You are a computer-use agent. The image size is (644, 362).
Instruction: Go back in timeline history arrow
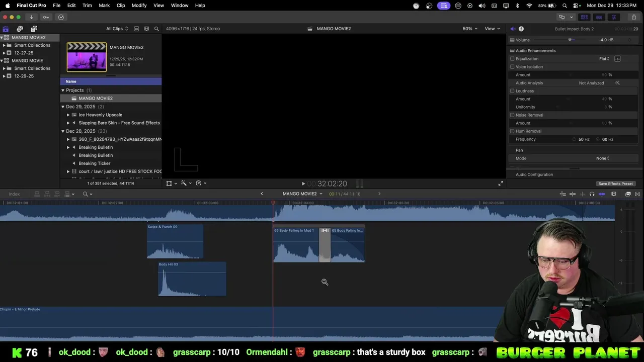tap(262, 194)
